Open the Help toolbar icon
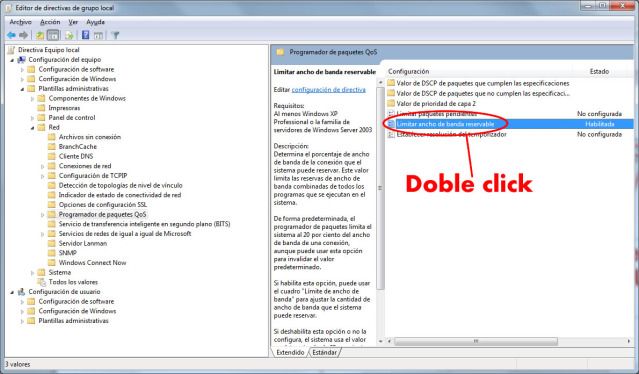639x374 pixels. (x=85, y=35)
